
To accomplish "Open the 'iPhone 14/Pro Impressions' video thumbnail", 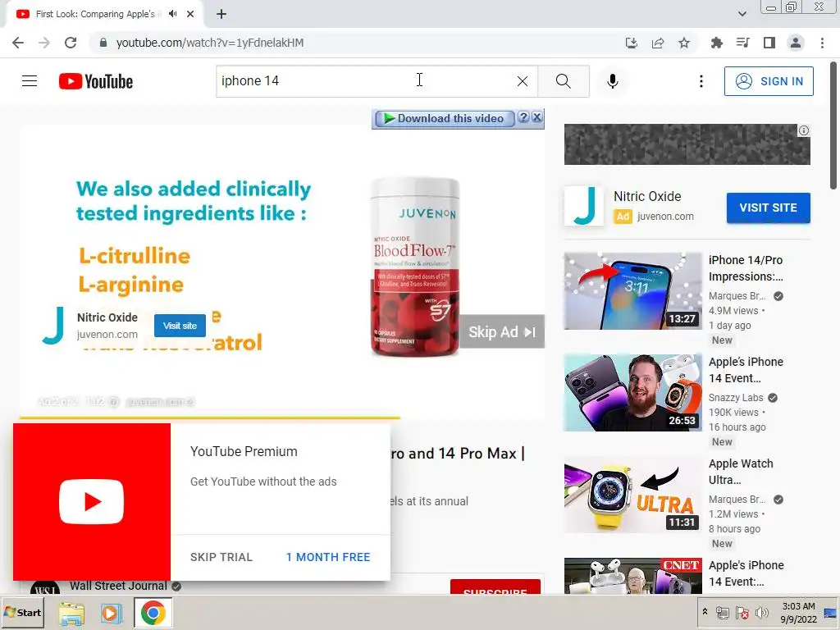I will point(632,291).
